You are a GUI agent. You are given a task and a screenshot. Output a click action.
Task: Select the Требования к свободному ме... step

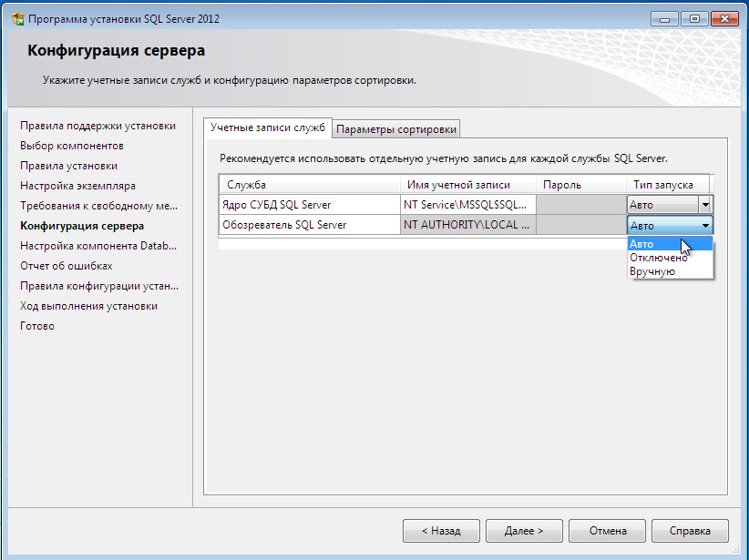pos(99,206)
